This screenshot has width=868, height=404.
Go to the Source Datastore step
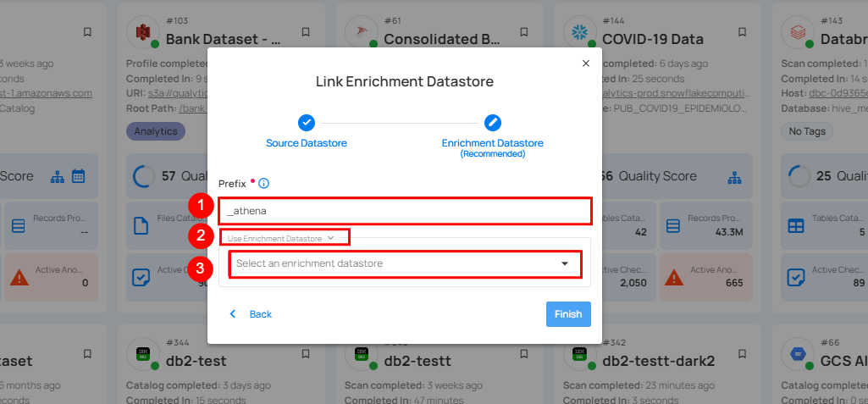pyautogui.click(x=307, y=143)
